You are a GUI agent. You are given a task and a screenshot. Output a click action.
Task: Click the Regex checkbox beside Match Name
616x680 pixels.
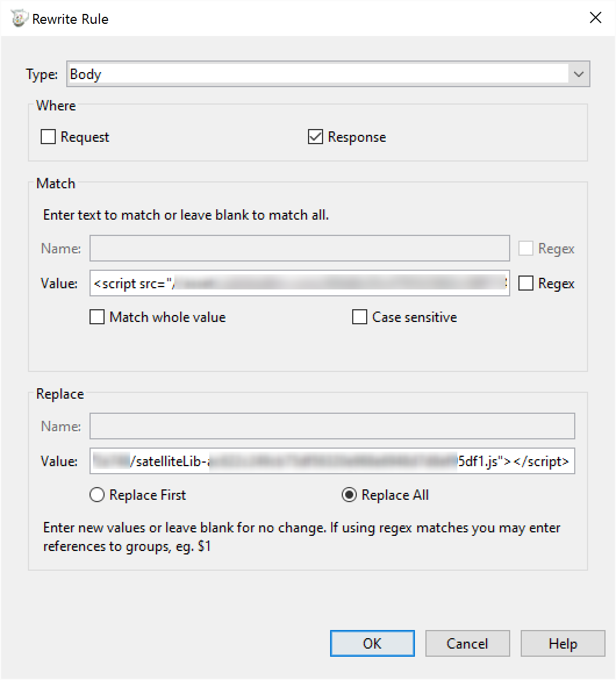526,249
